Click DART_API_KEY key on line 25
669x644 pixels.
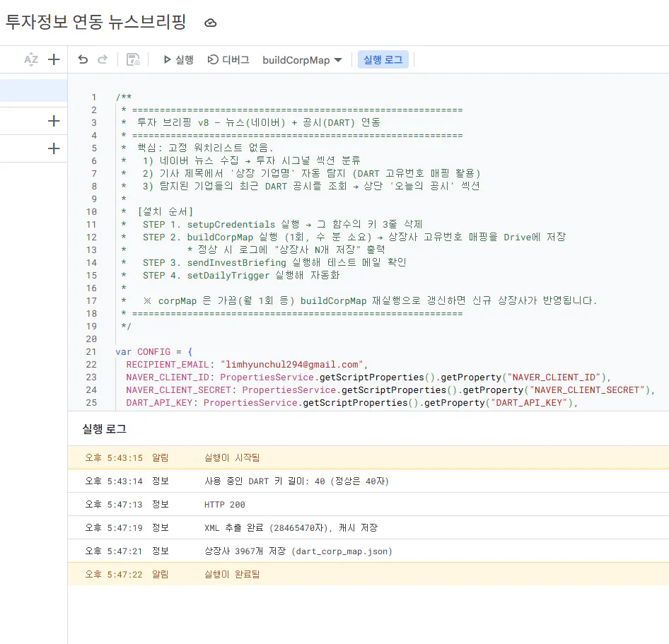(159, 403)
